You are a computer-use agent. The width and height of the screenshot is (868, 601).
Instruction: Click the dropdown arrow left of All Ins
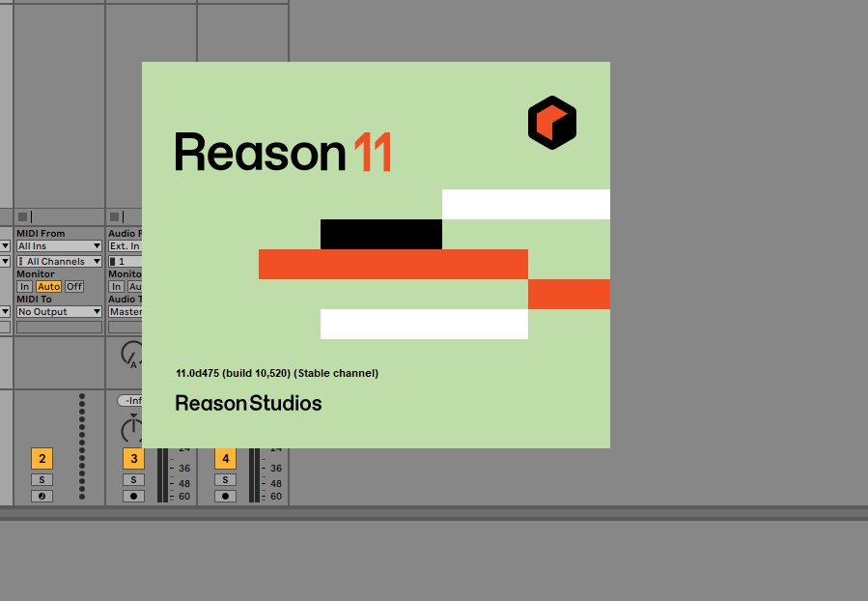point(5,246)
